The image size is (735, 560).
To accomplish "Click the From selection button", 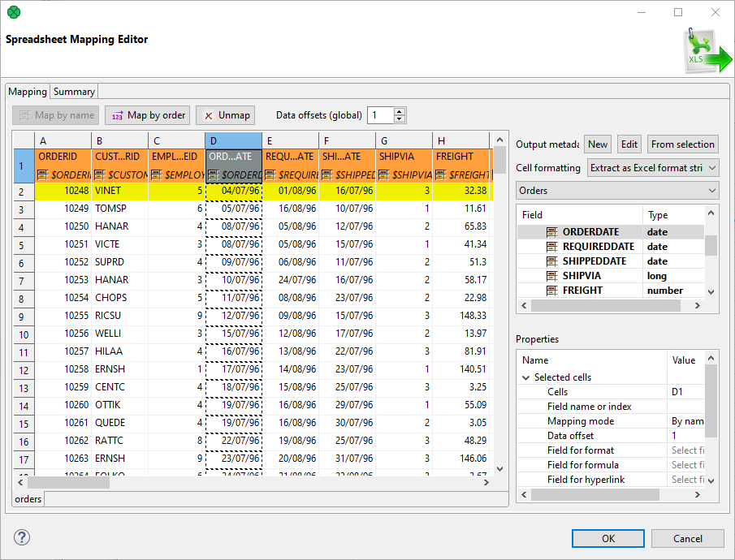I will [x=682, y=144].
